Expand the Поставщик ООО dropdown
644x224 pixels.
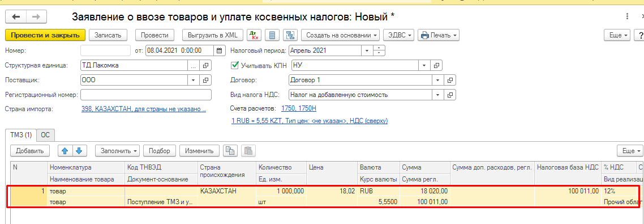point(194,80)
